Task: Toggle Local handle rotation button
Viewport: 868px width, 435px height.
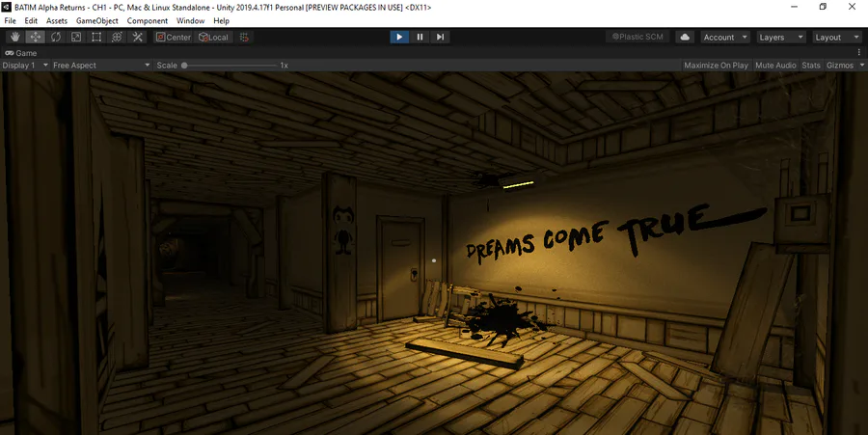Action: (214, 37)
